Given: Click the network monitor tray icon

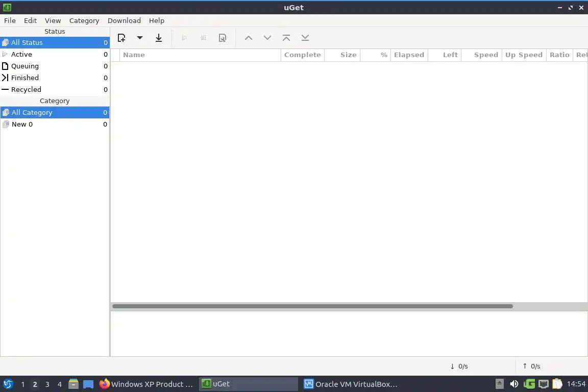Looking at the screenshot, I should pyautogui.click(x=544, y=384).
